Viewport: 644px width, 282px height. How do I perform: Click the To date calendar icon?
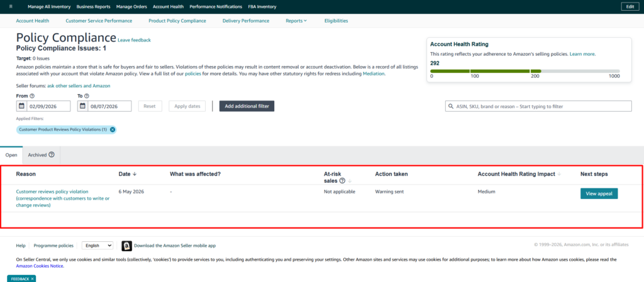82,106
